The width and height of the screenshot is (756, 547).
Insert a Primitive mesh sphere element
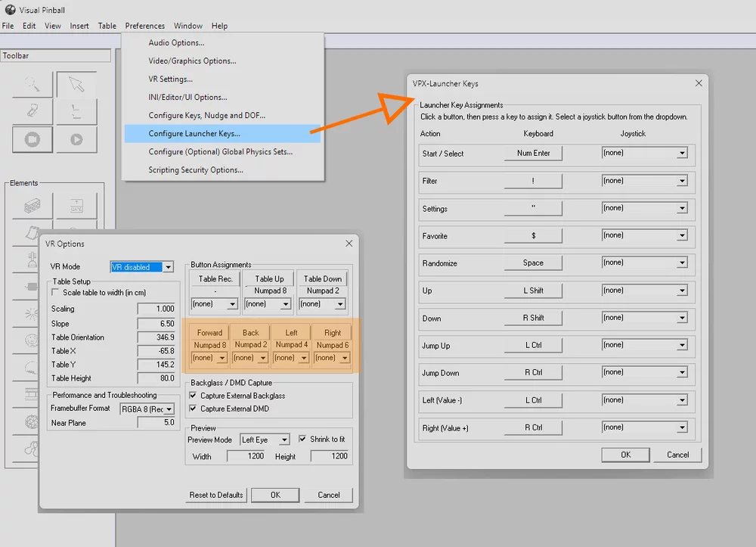(32, 422)
